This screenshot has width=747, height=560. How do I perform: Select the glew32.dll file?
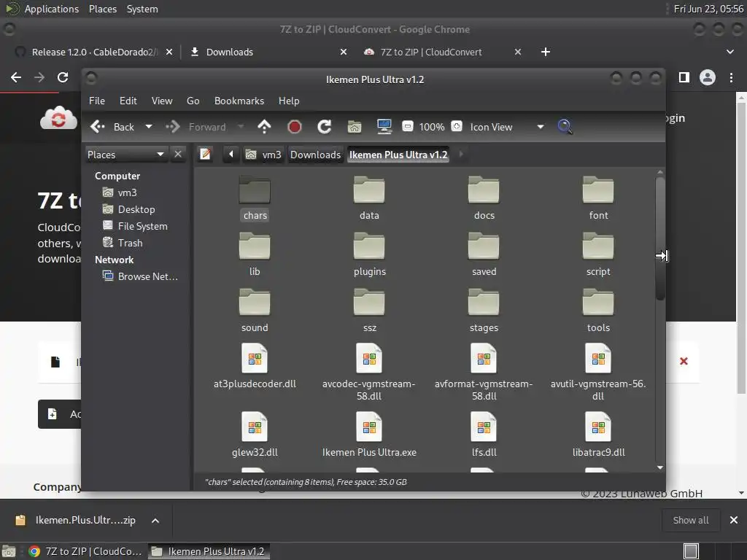(x=255, y=435)
